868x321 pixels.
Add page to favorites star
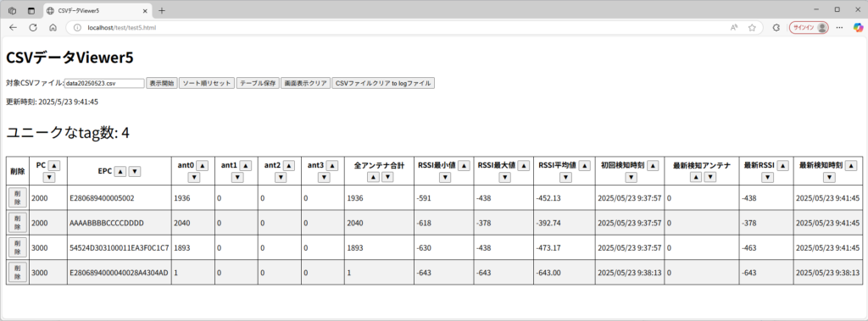752,27
